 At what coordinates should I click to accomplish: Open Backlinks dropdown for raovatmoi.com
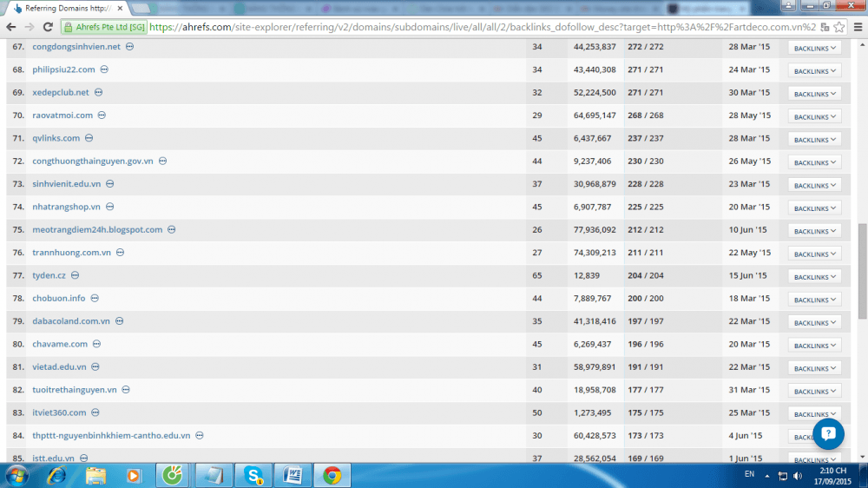coord(814,117)
